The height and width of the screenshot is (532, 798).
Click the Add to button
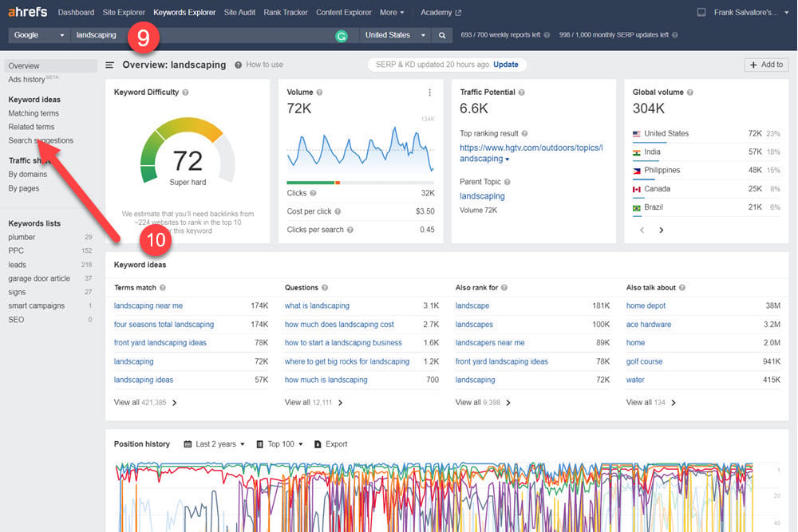click(x=766, y=65)
